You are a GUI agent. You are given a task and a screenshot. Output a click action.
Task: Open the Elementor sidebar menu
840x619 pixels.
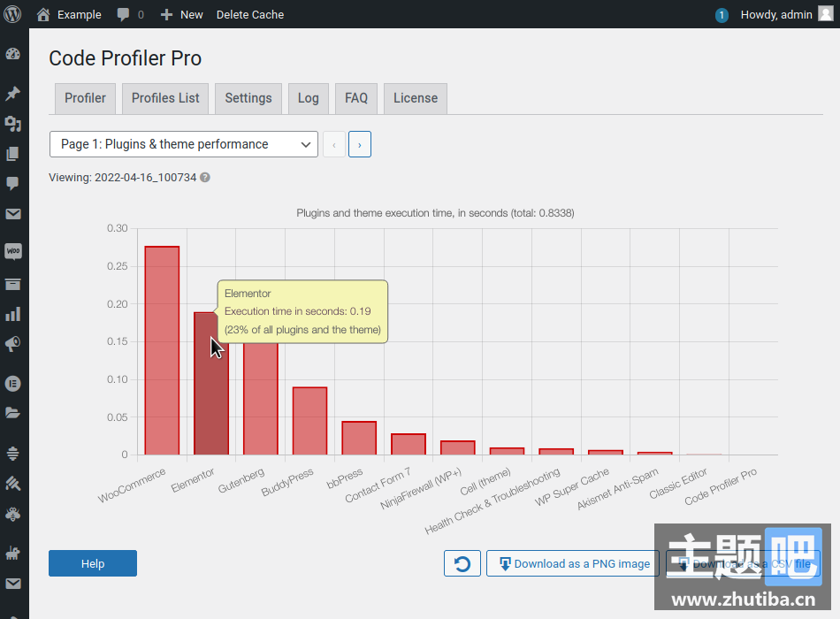(13, 383)
